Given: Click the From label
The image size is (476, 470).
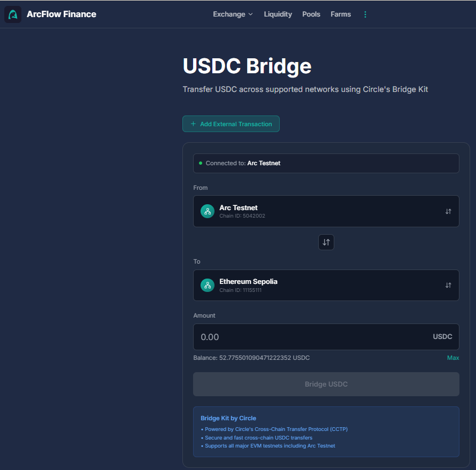Looking at the screenshot, I should click(201, 188).
